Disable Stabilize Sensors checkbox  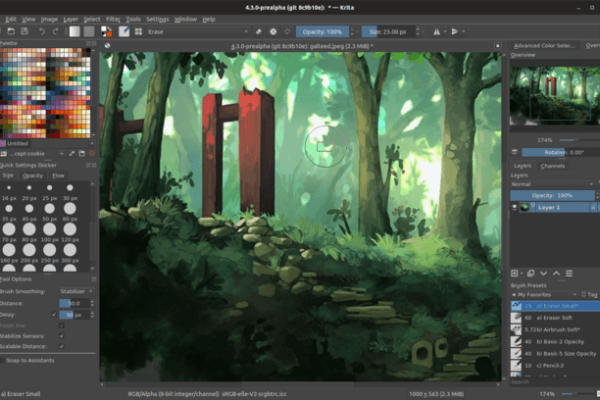(x=61, y=336)
